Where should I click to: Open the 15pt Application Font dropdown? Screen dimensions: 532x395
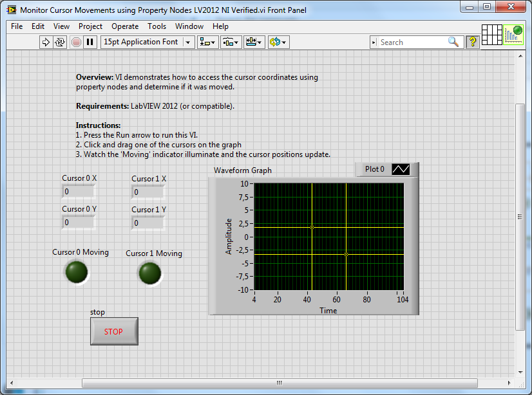pos(147,42)
